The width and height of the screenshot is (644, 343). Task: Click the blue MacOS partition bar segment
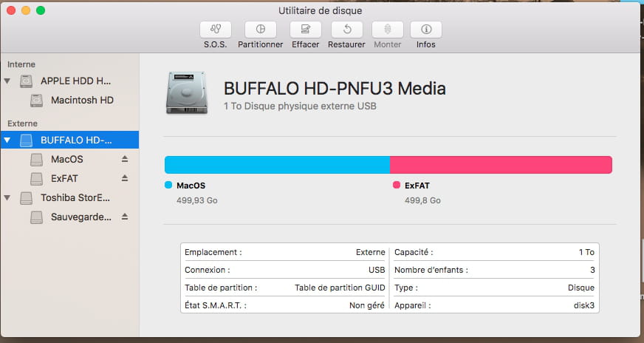(x=277, y=165)
